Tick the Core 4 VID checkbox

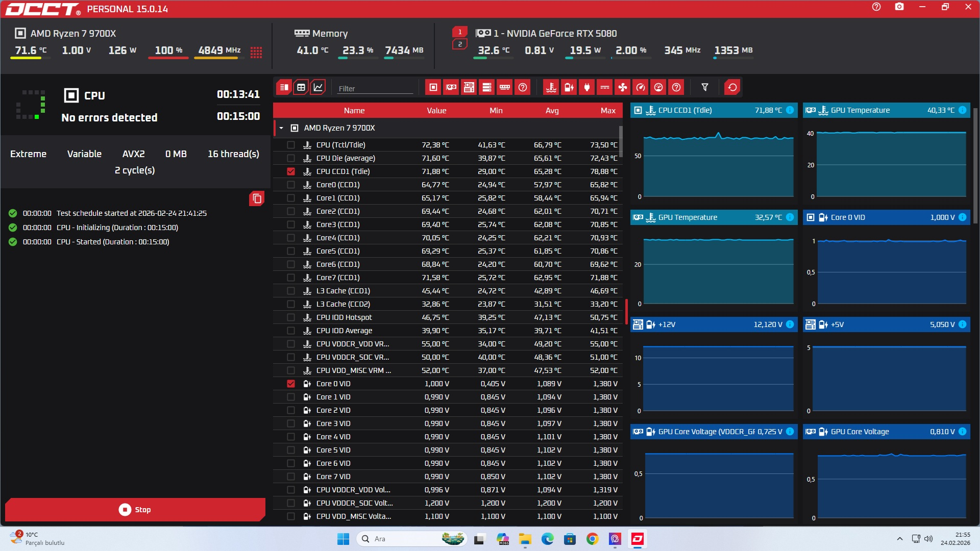pyautogui.click(x=291, y=437)
